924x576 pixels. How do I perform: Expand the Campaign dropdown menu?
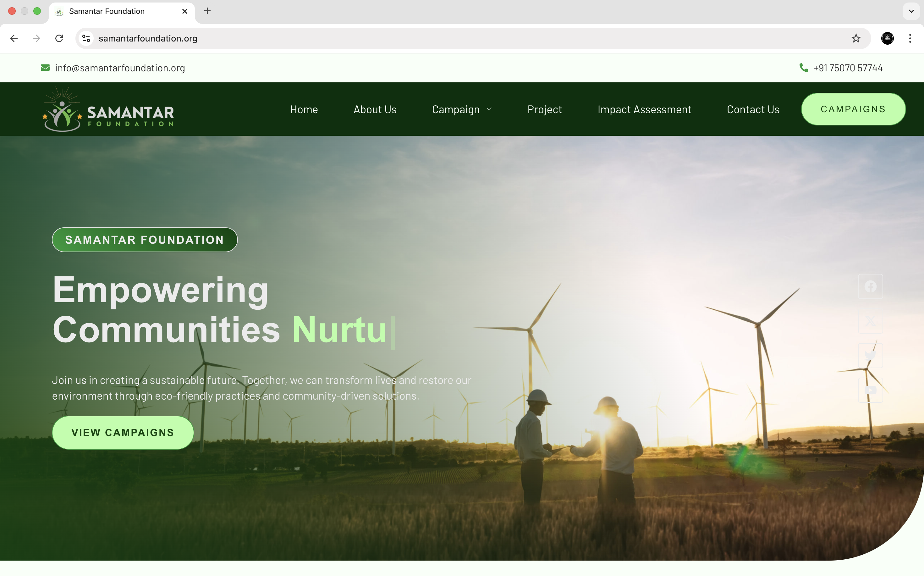tap(462, 109)
